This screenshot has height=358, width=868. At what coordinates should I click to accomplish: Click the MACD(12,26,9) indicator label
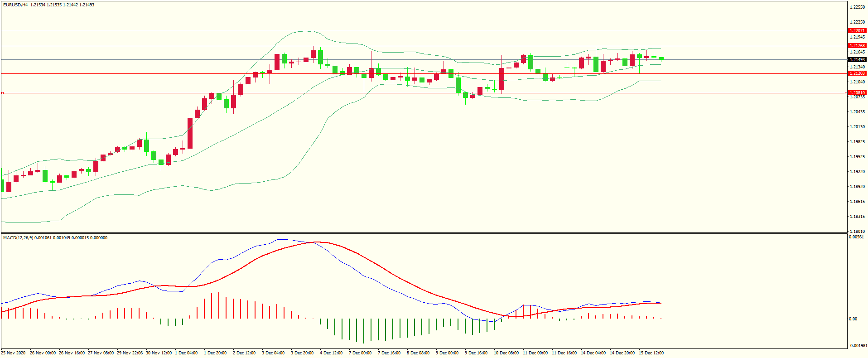(x=18, y=238)
